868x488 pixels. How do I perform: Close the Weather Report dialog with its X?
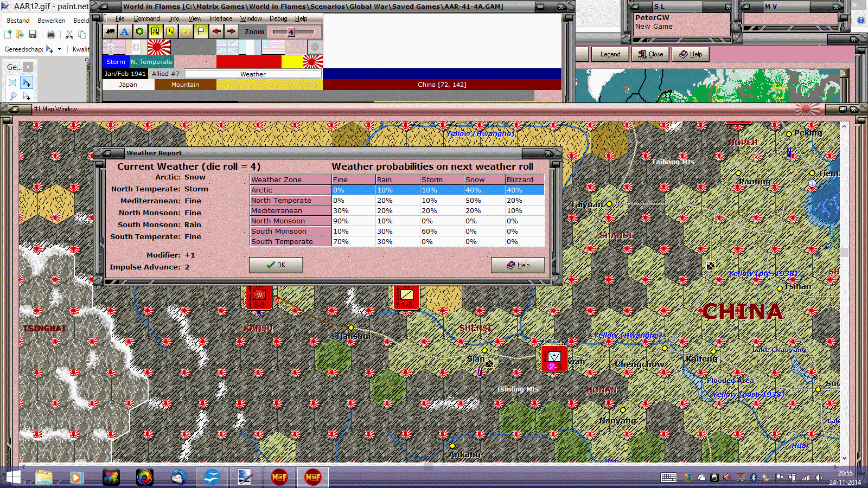(548, 153)
